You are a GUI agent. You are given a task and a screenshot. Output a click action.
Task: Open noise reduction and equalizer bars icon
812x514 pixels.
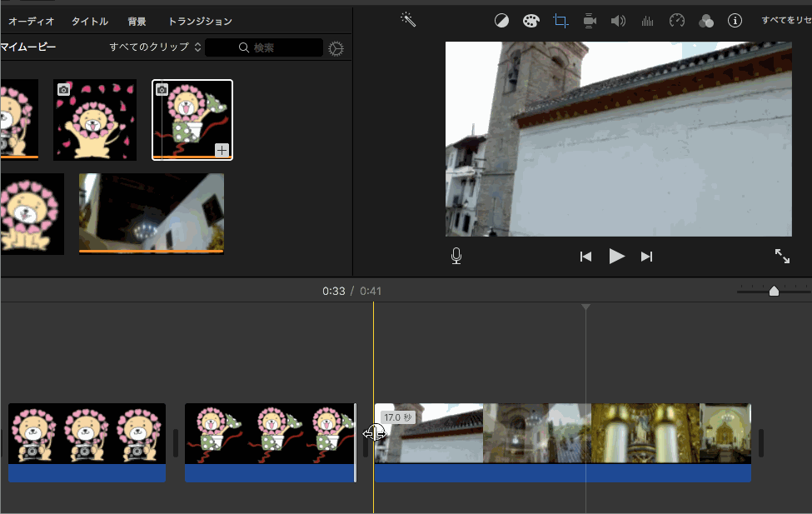pos(647,21)
